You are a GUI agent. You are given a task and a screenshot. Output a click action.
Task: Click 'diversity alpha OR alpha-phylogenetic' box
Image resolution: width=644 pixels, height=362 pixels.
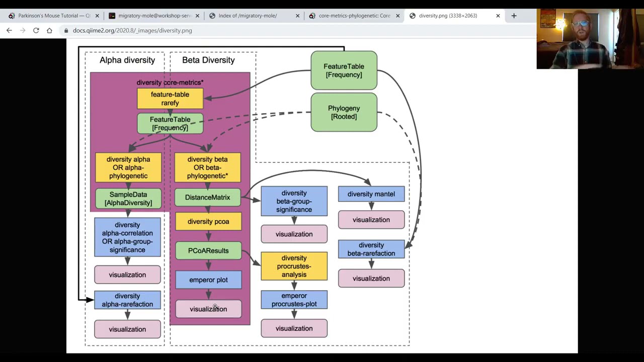click(x=128, y=167)
